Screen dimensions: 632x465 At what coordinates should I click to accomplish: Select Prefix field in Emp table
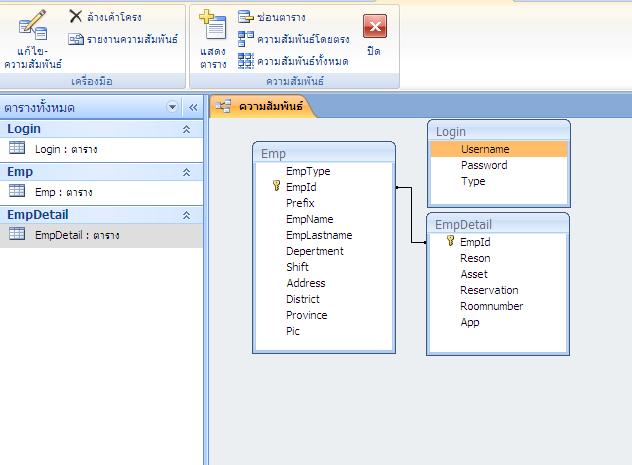300,203
